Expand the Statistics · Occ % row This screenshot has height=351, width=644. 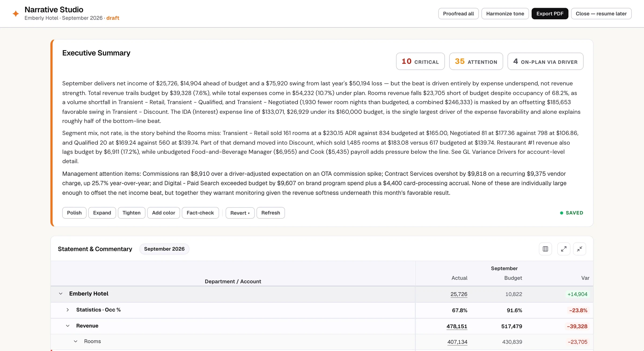68,310
